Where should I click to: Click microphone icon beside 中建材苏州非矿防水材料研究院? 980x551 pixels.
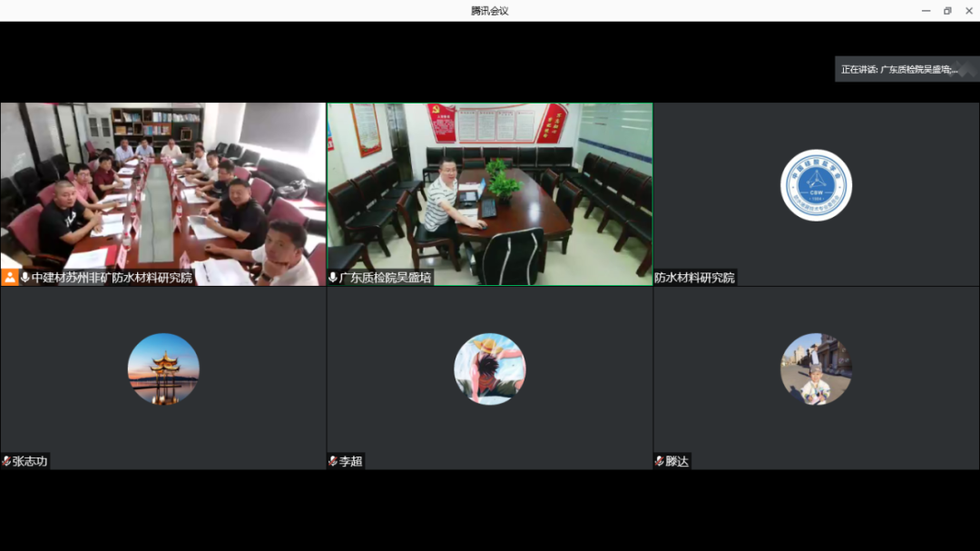24,277
